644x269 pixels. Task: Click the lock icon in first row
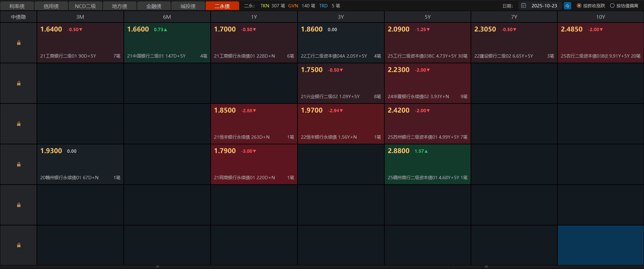pyautogui.click(x=19, y=43)
